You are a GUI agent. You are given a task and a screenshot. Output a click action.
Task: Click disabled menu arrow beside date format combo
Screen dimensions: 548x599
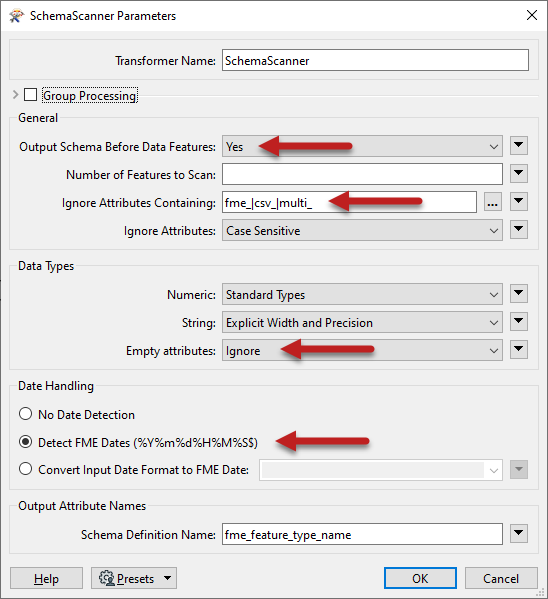519,469
